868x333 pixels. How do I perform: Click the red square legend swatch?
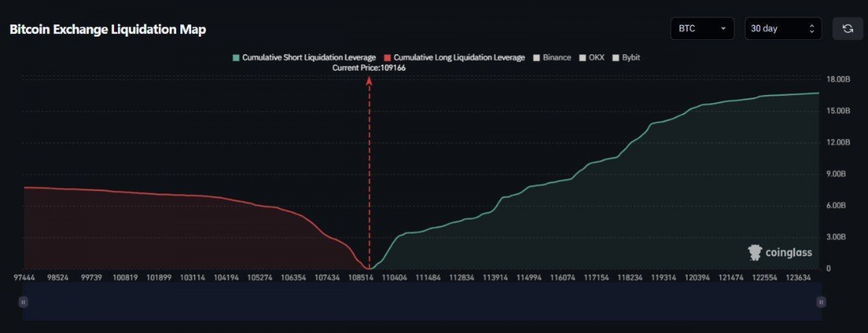point(387,58)
